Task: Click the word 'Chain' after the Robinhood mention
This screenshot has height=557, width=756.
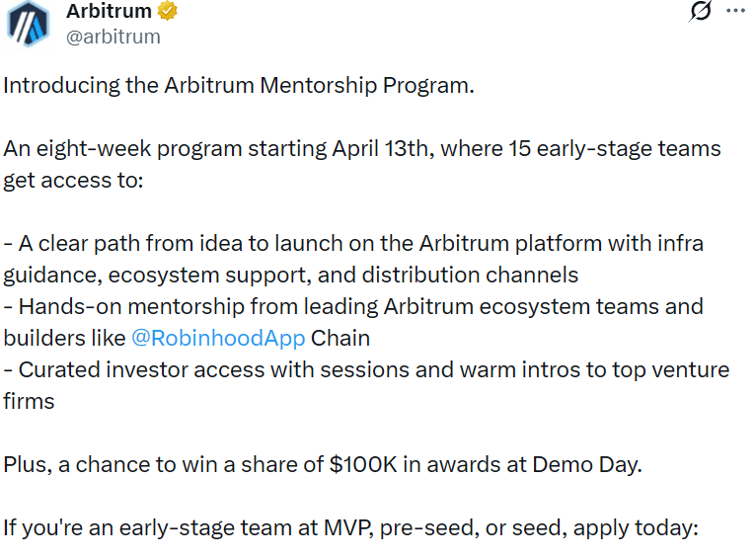Action: point(340,338)
